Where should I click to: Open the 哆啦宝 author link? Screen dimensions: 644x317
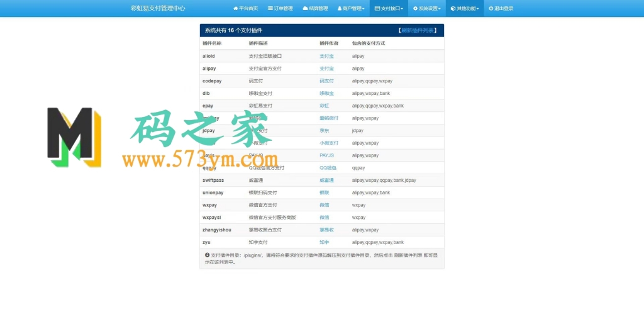[x=326, y=93]
